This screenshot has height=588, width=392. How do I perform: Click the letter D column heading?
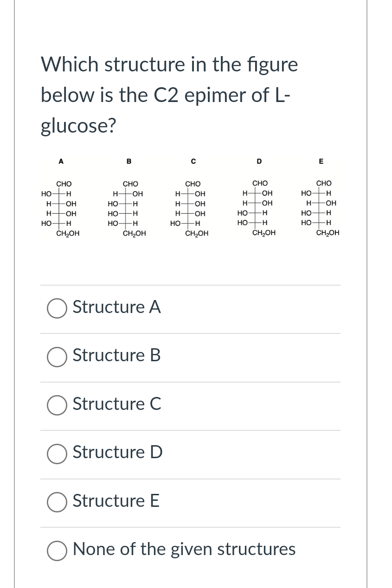coord(259,161)
